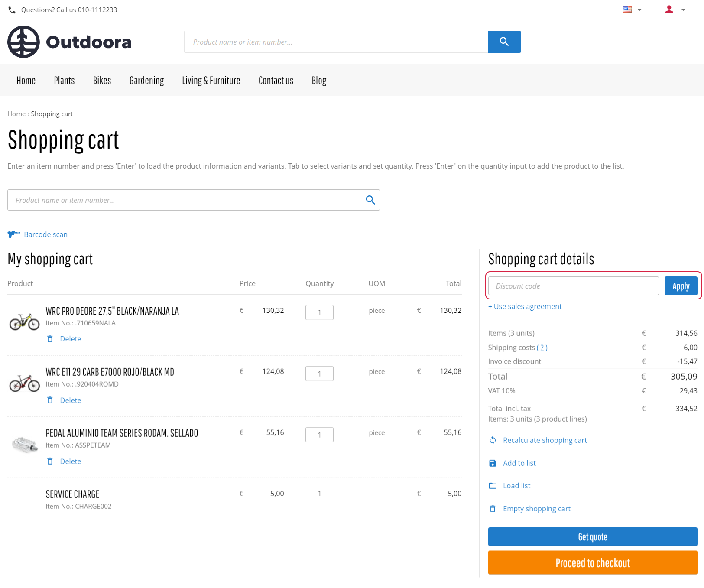Open the Living & Furniture menu

click(211, 81)
